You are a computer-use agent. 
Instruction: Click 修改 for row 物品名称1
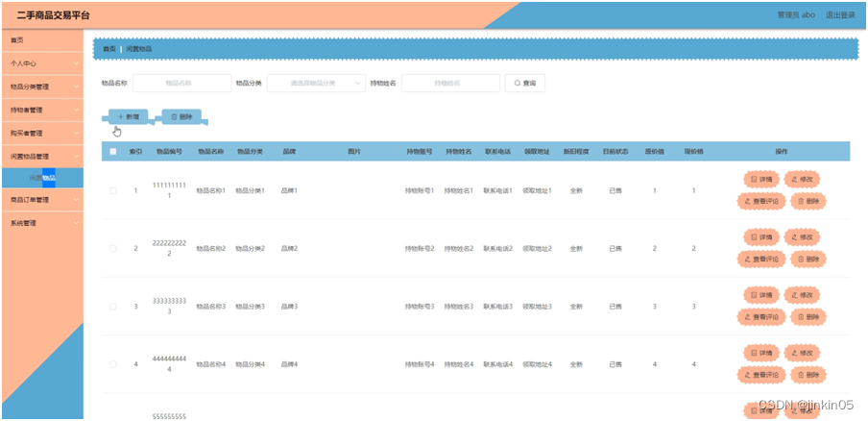click(x=802, y=180)
